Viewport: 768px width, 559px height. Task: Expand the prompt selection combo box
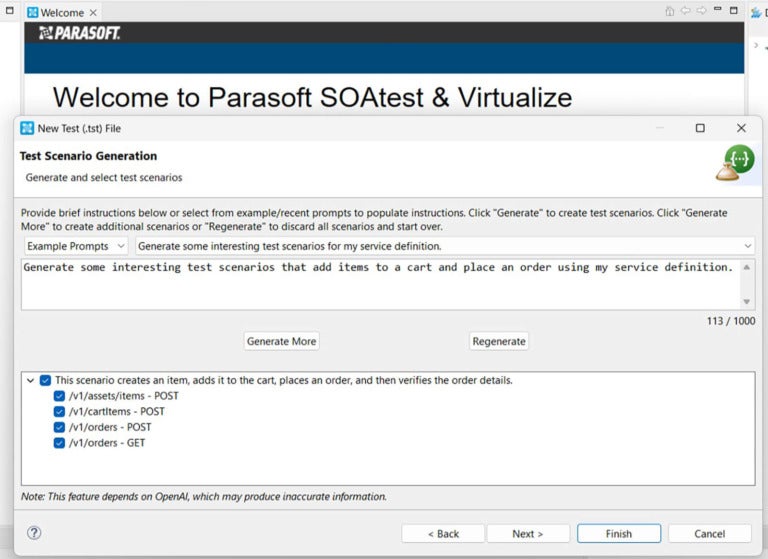coord(747,246)
